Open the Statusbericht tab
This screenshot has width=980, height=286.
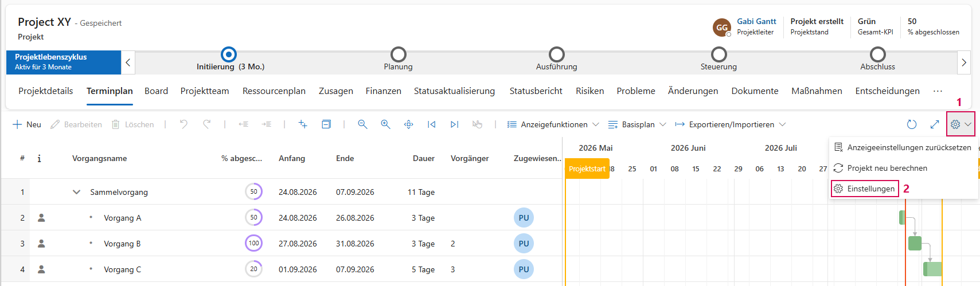536,91
